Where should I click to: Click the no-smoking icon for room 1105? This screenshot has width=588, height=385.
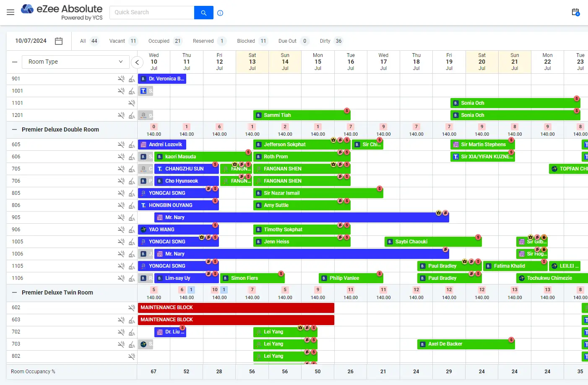(121, 266)
